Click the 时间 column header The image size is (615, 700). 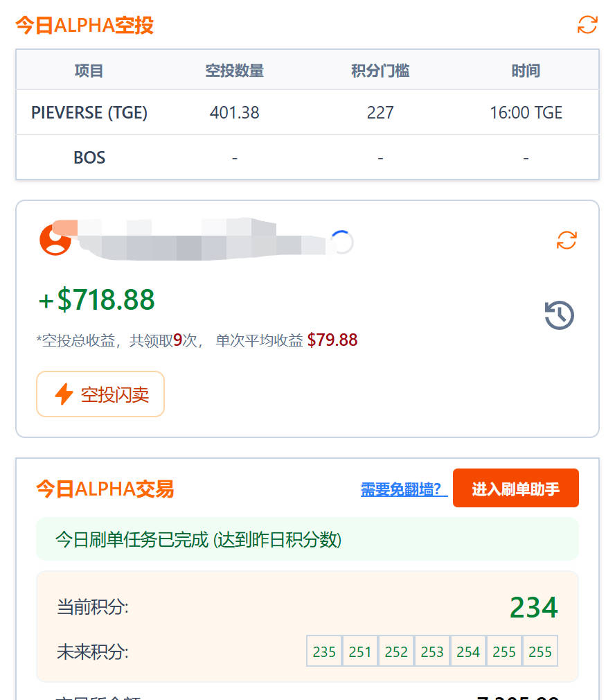(x=526, y=71)
